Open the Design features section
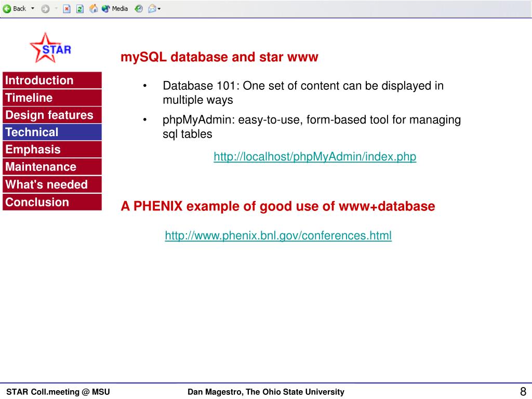This screenshot has height=399, width=532. [x=52, y=115]
